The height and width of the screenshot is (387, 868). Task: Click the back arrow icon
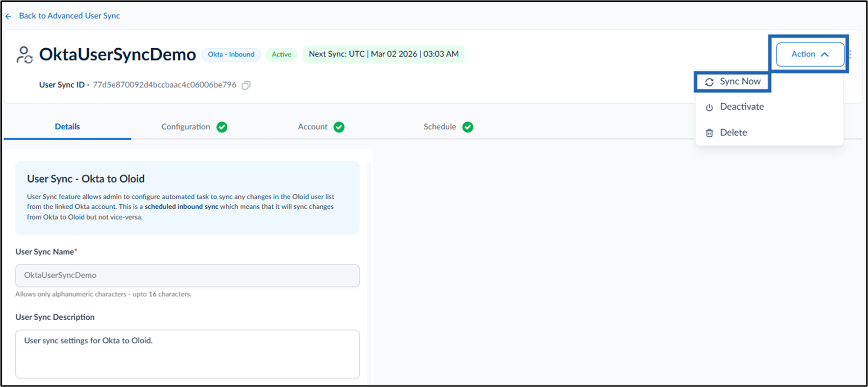click(9, 16)
